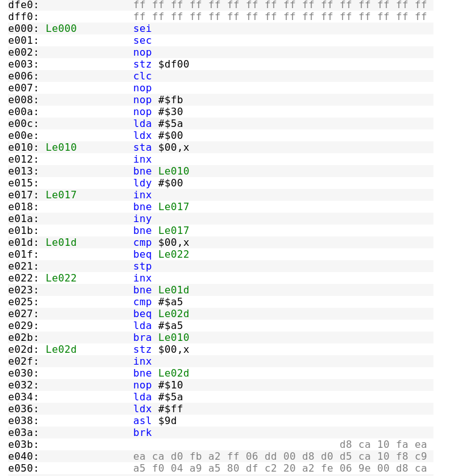Follow the Le02d target of beq at e027
The width and height of the screenshot is (451, 476).
(173, 313)
